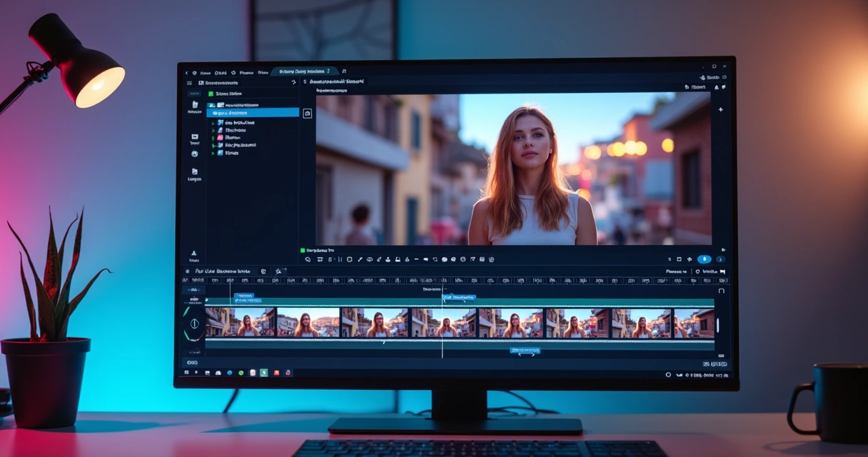Expand the first media subfolder in the project tree
Image resolution: width=868 pixels, height=457 pixels.
coord(213,123)
